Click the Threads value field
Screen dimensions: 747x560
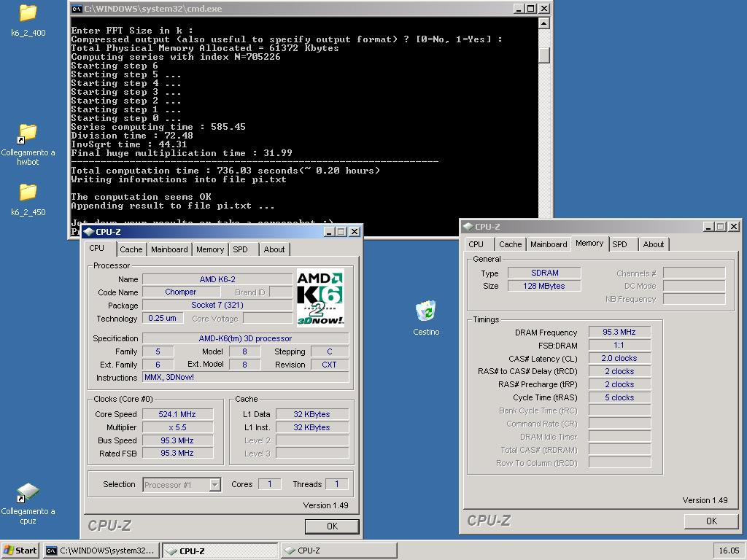tap(337, 484)
